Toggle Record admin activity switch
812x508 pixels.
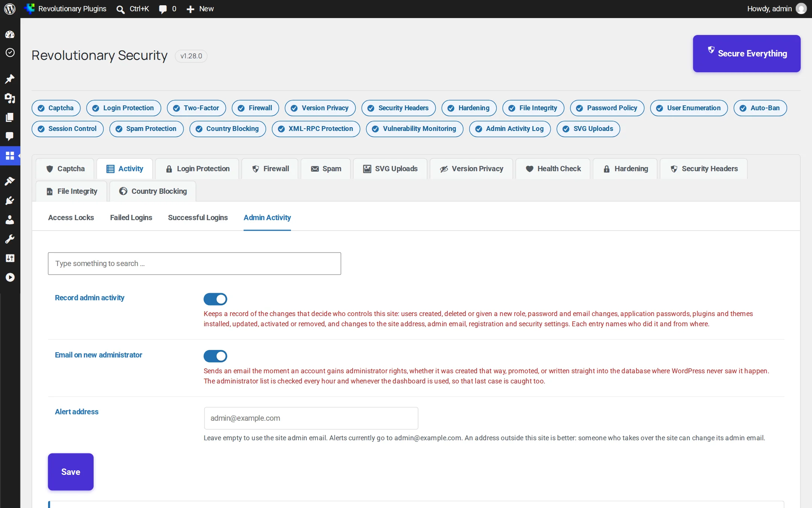(x=215, y=299)
